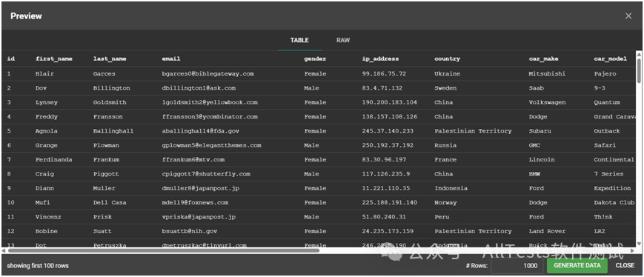Click the GMC car make cell
644x277 pixels.
click(534, 146)
